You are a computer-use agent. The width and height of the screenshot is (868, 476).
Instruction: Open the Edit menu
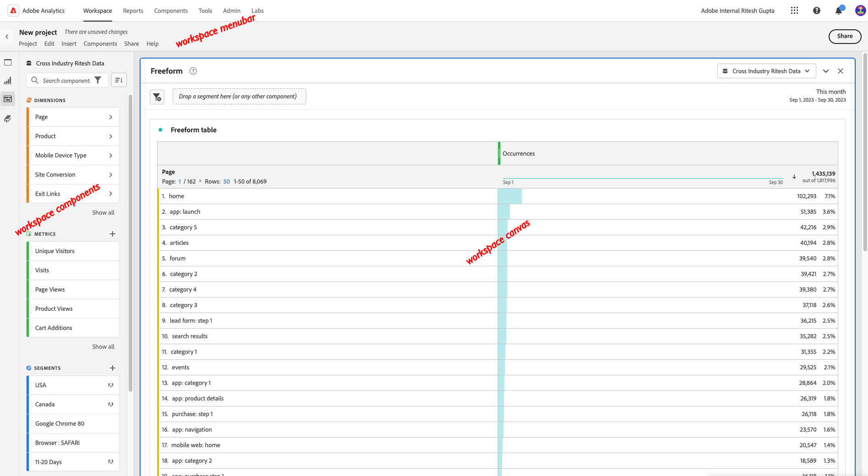(x=49, y=44)
